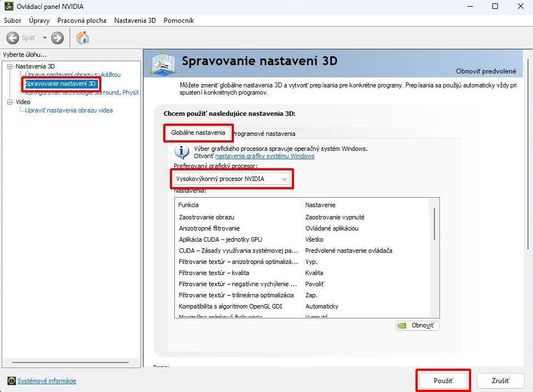The image size is (533, 392).
Task: Click the Kvalita setting value
Action: 314,273
